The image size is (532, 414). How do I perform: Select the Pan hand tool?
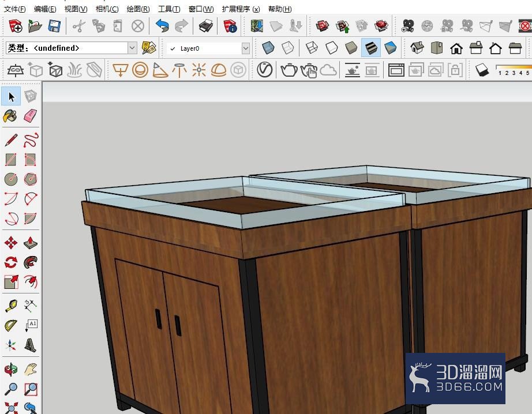coord(31,369)
